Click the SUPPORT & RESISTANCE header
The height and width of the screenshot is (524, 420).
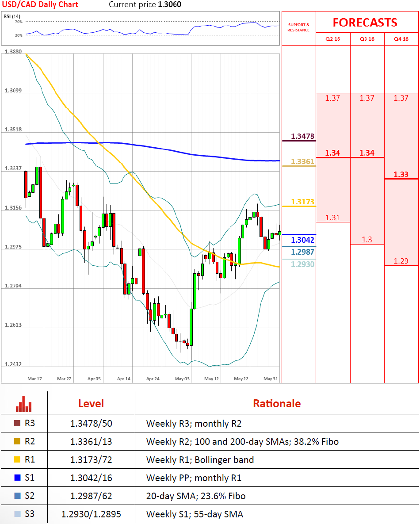[x=299, y=27]
